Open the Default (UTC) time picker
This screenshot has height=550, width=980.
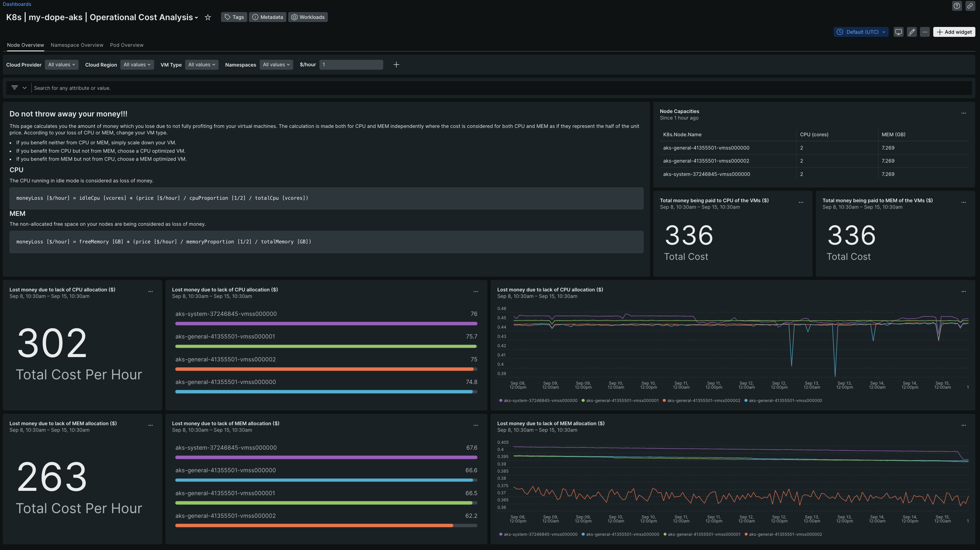861,32
